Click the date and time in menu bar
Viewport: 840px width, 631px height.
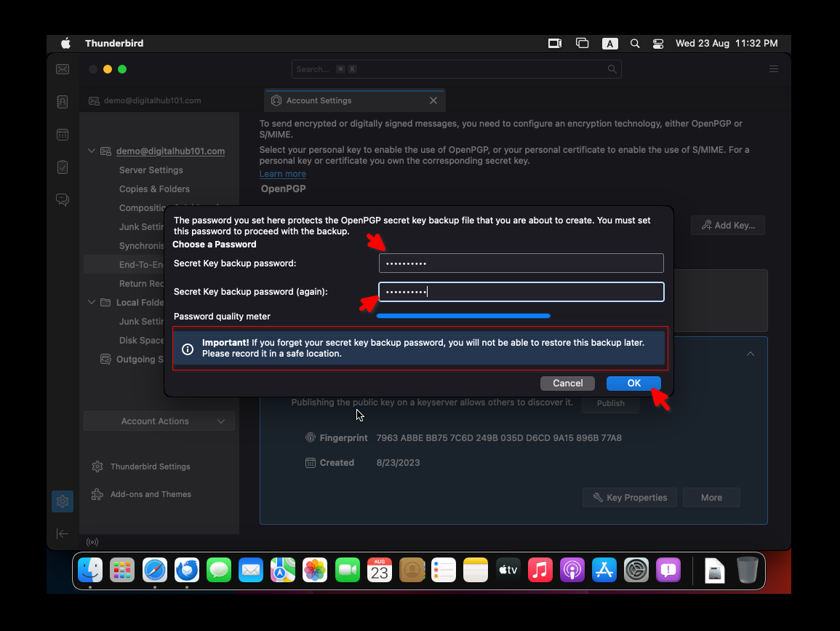(727, 44)
